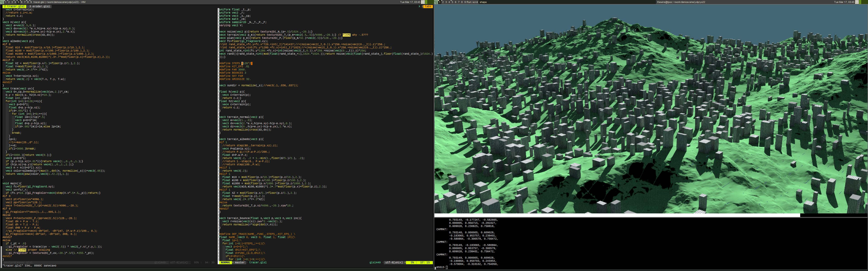Click 'vec3 sundir = normalize' line

tap(258, 86)
